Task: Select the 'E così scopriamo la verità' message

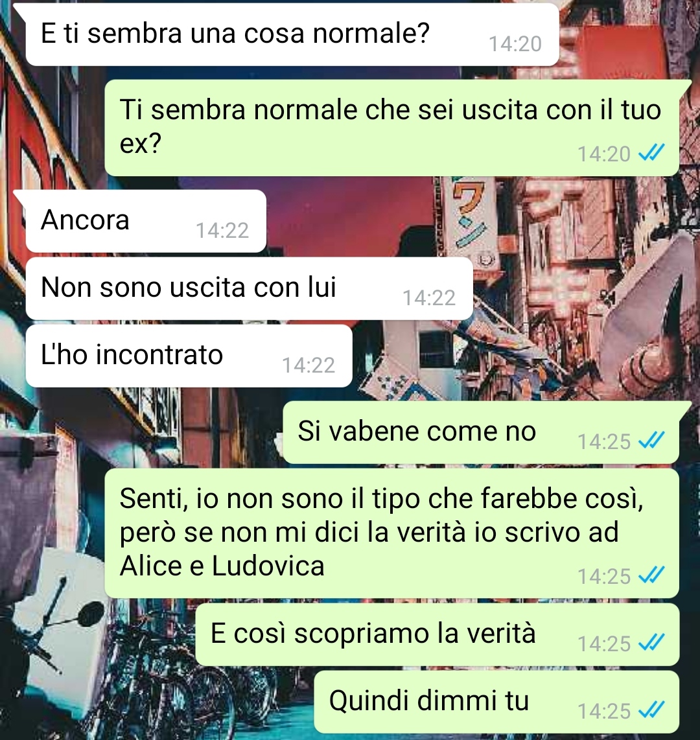Action: click(437, 634)
